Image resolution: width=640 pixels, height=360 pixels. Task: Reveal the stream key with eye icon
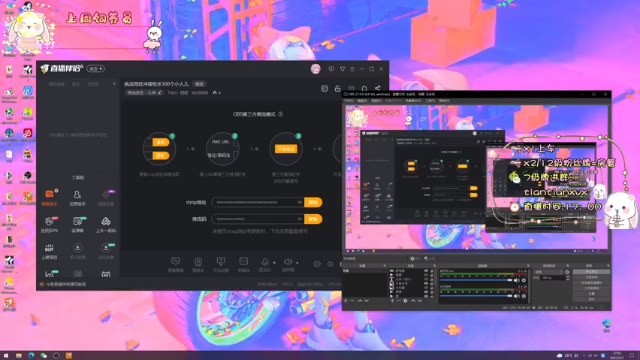point(300,219)
